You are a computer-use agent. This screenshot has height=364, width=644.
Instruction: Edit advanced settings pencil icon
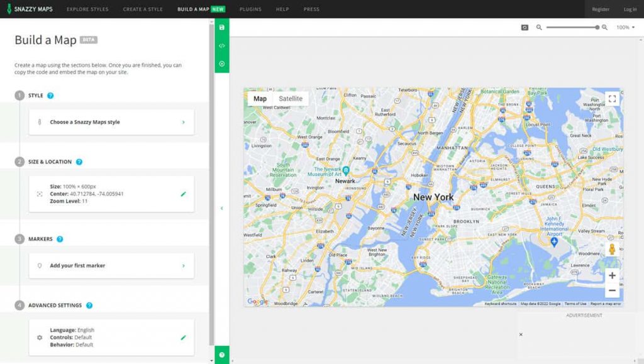(x=183, y=338)
